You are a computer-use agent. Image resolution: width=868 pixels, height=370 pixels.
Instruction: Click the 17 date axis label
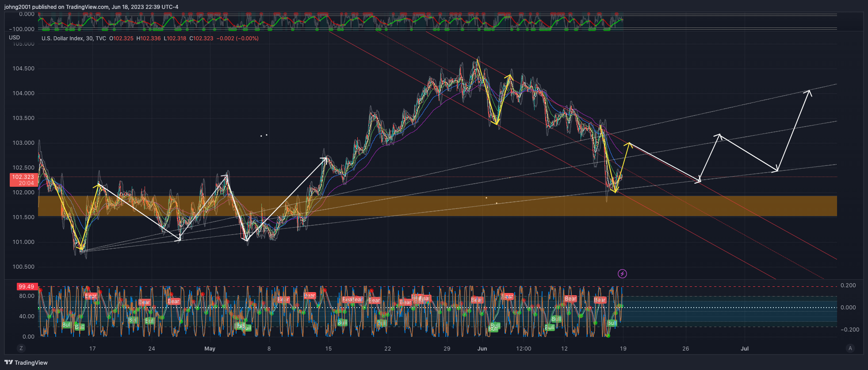click(92, 349)
